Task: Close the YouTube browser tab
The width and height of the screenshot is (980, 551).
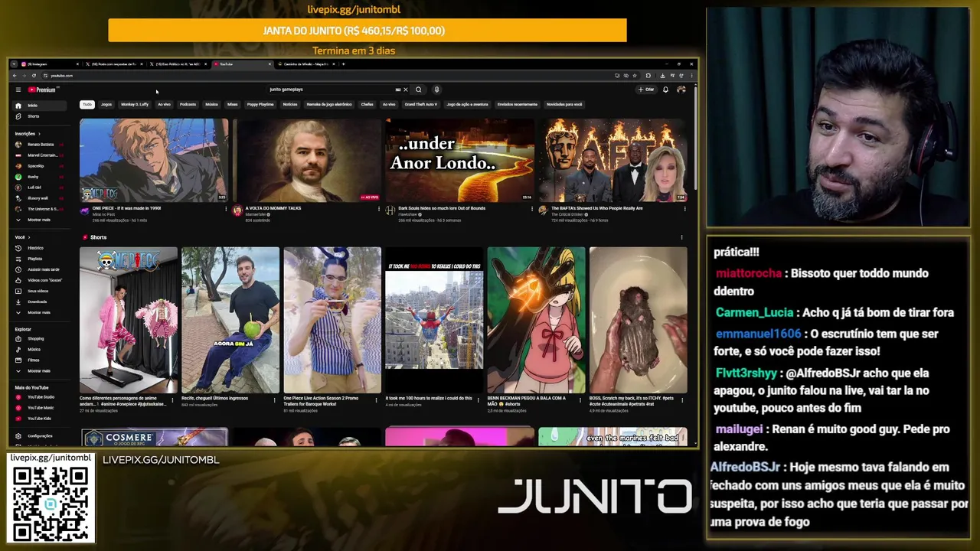Action: coord(269,64)
